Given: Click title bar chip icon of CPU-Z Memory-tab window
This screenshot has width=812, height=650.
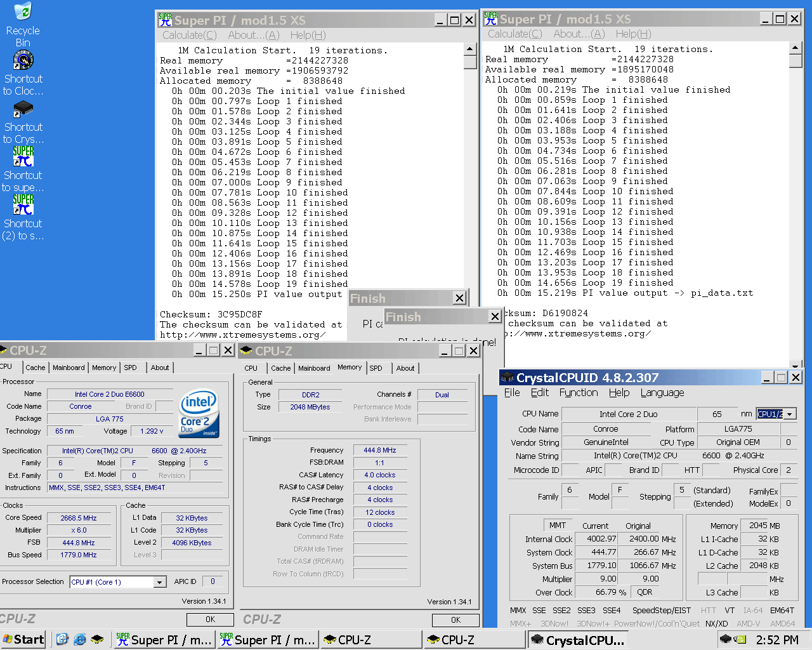Looking at the screenshot, I should pyautogui.click(x=247, y=351).
